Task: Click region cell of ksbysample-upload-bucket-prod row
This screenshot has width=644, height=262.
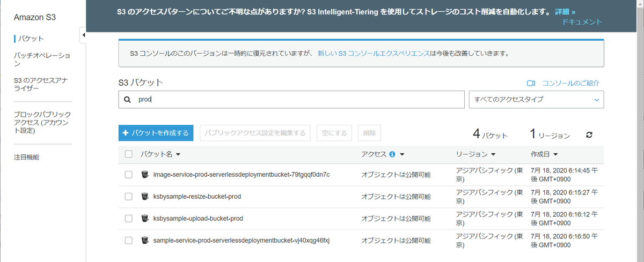Action: 490,219
